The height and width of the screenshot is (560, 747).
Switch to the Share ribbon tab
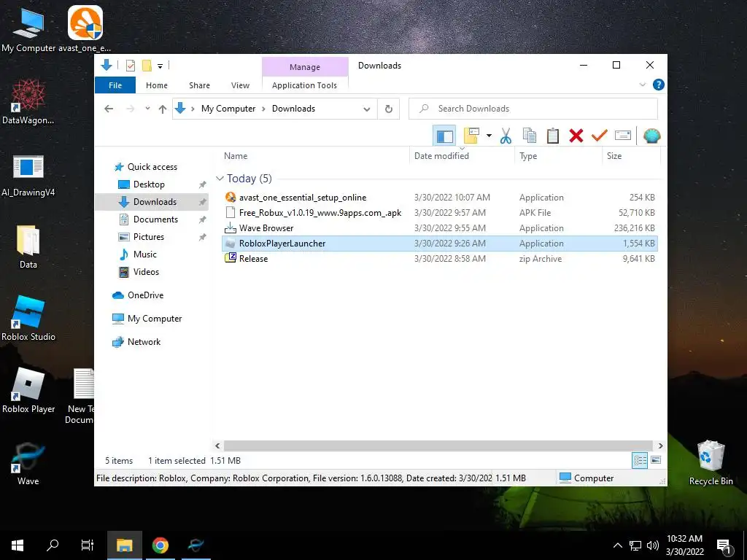199,85
